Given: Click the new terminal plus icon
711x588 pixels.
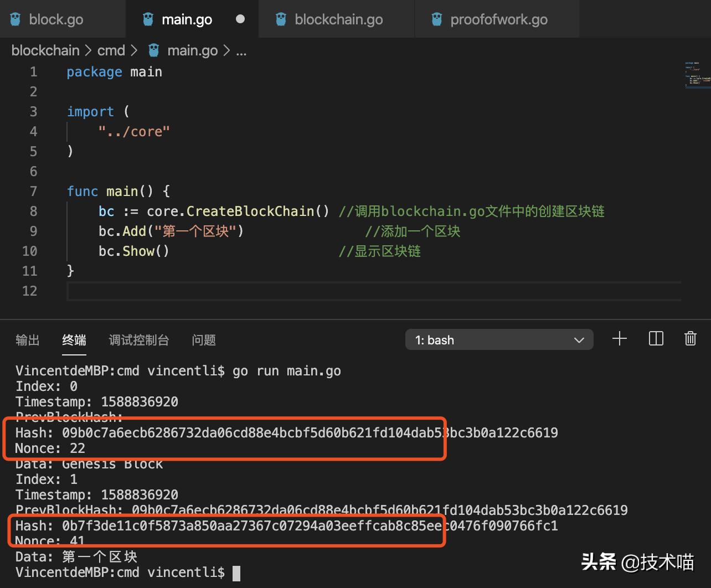Looking at the screenshot, I should click(620, 339).
